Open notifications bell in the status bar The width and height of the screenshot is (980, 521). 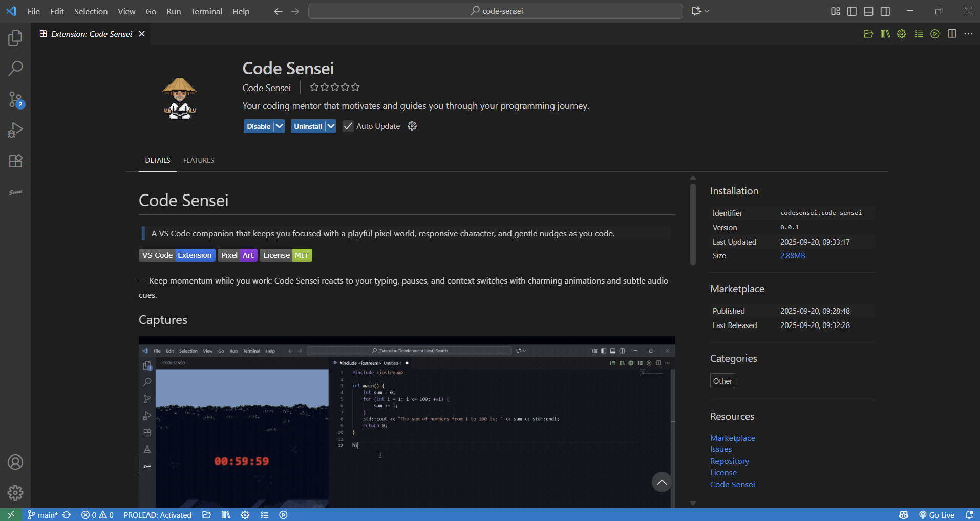tap(969, 515)
